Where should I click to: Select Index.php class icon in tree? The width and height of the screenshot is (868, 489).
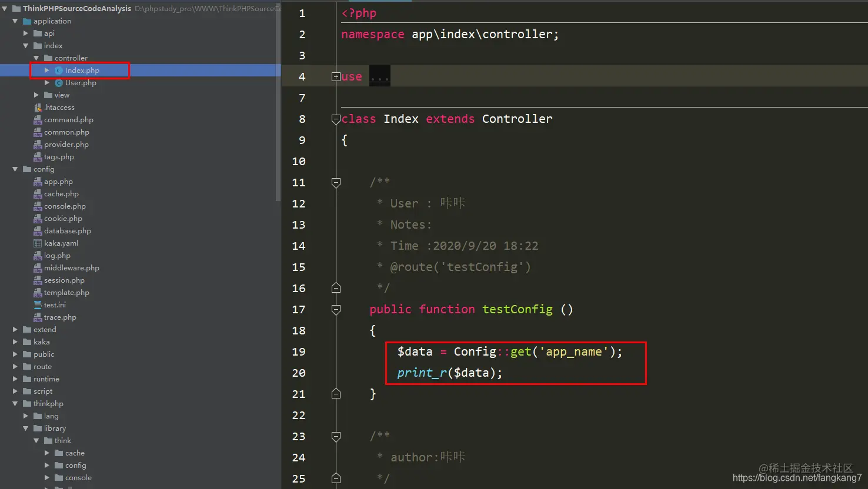point(59,70)
